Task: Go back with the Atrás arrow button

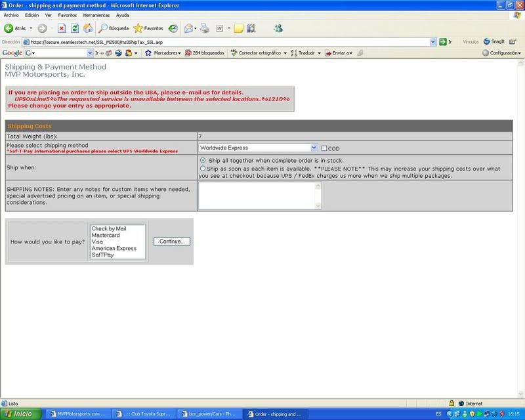Action: (x=14, y=28)
